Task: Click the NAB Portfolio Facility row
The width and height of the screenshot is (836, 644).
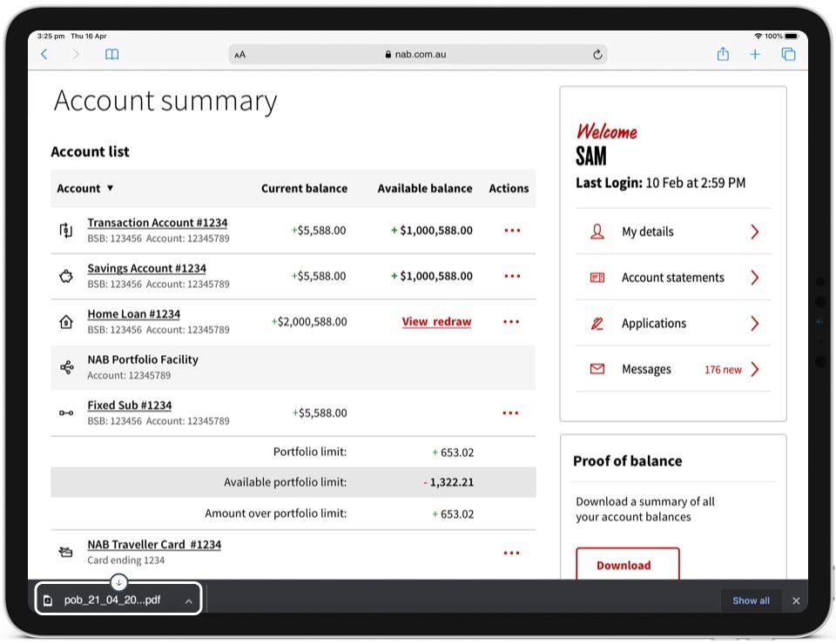Action: pyautogui.click(x=293, y=367)
